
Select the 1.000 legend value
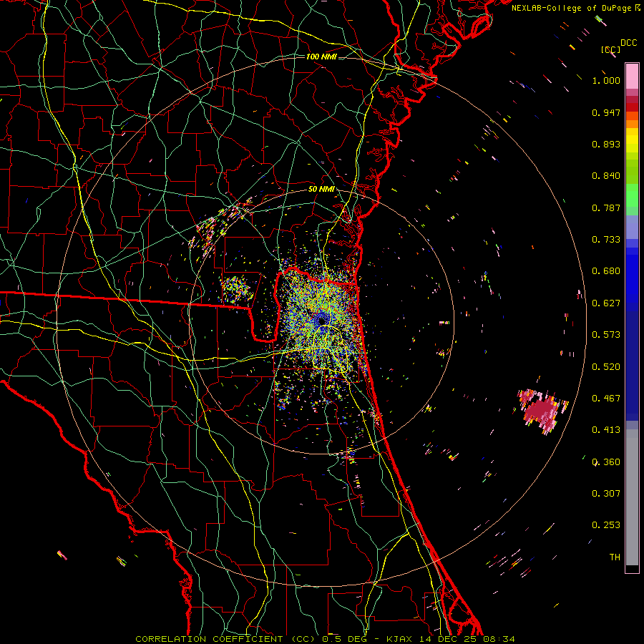point(606,80)
